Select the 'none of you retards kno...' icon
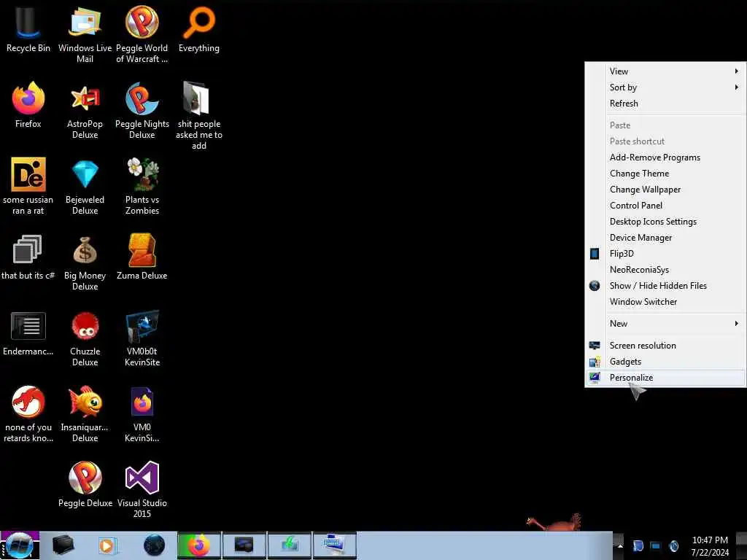This screenshot has width=747, height=560. pos(28,414)
